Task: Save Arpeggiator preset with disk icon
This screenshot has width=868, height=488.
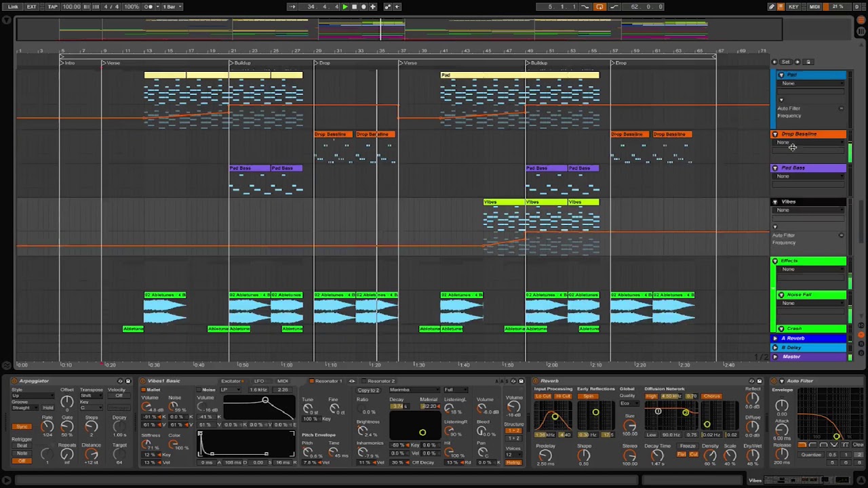Action: click(x=127, y=381)
